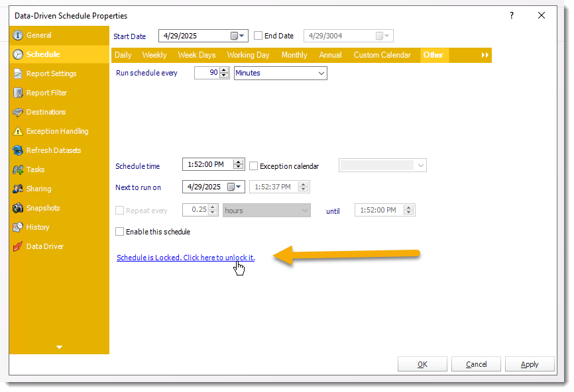Click the Sharing people icon
The height and width of the screenshot is (392, 574).
point(18,189)
